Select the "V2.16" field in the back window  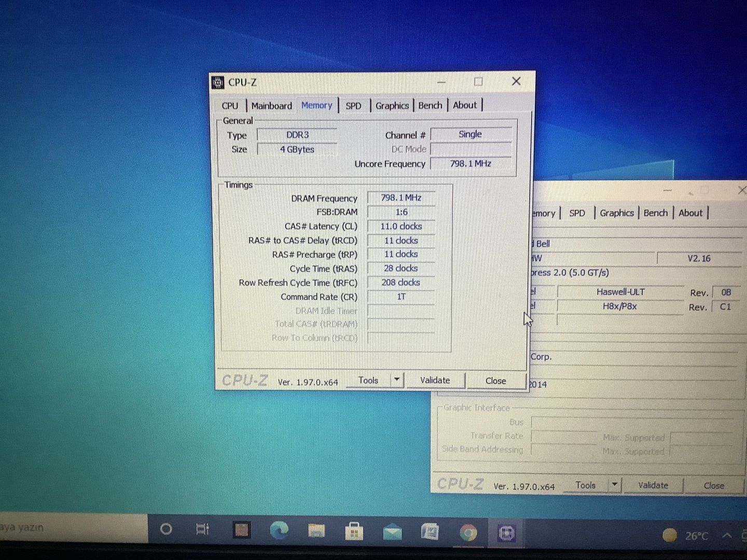(x=699, y=258)
